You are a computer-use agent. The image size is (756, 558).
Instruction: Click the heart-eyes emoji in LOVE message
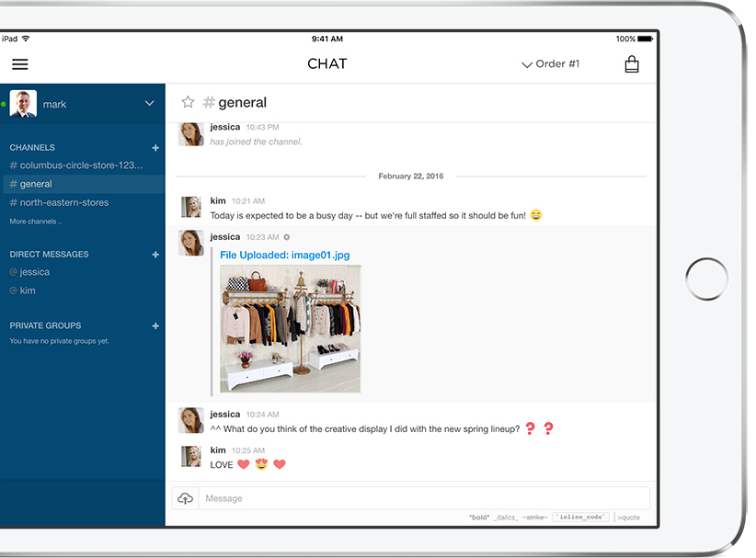point(261,464)
